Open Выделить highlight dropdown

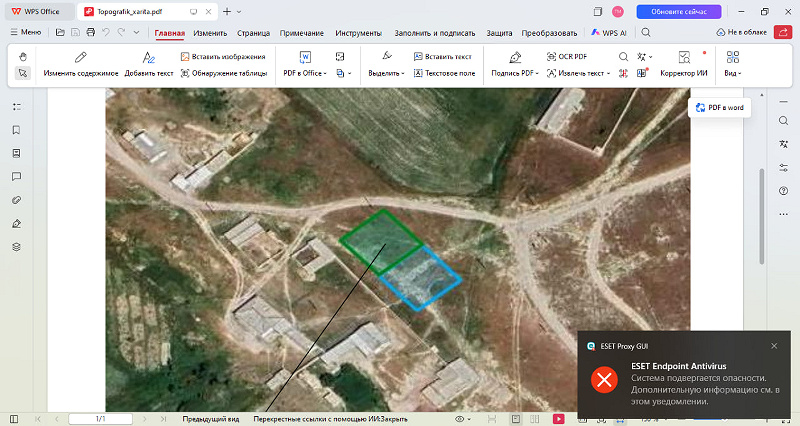[x=386, y=65]
